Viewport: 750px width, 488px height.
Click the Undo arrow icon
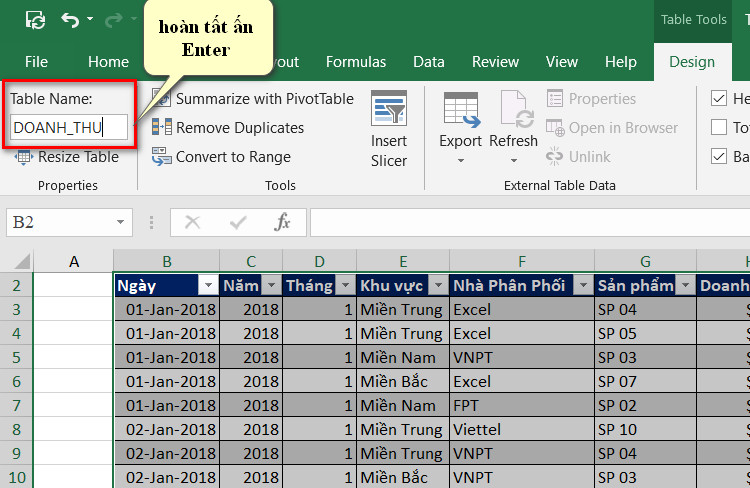70,20
